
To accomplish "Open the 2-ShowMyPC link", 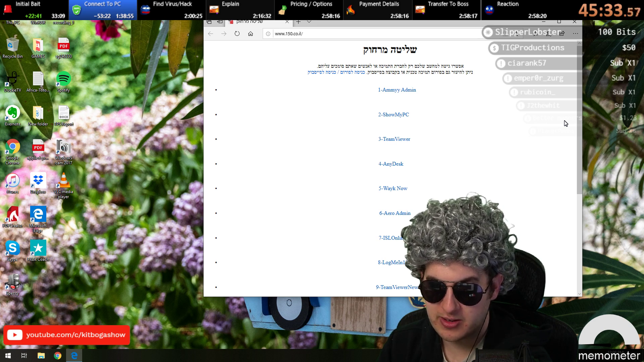I will pyautogui.click(x=394, y=115).
